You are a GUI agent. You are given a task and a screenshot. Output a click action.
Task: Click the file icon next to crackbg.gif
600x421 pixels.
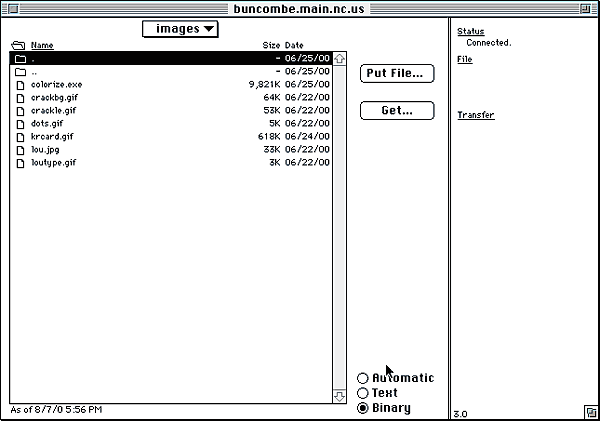(x=20, y=98)
